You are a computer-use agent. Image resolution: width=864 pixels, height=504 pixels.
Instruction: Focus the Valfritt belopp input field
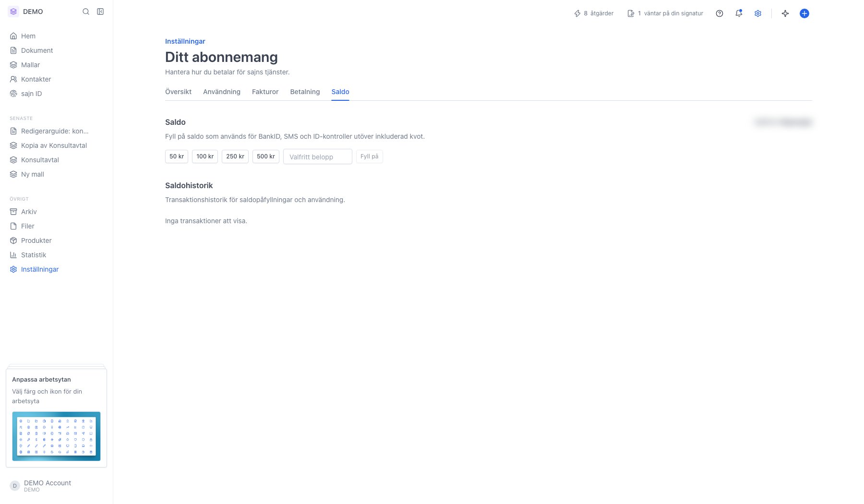[318, 156]
